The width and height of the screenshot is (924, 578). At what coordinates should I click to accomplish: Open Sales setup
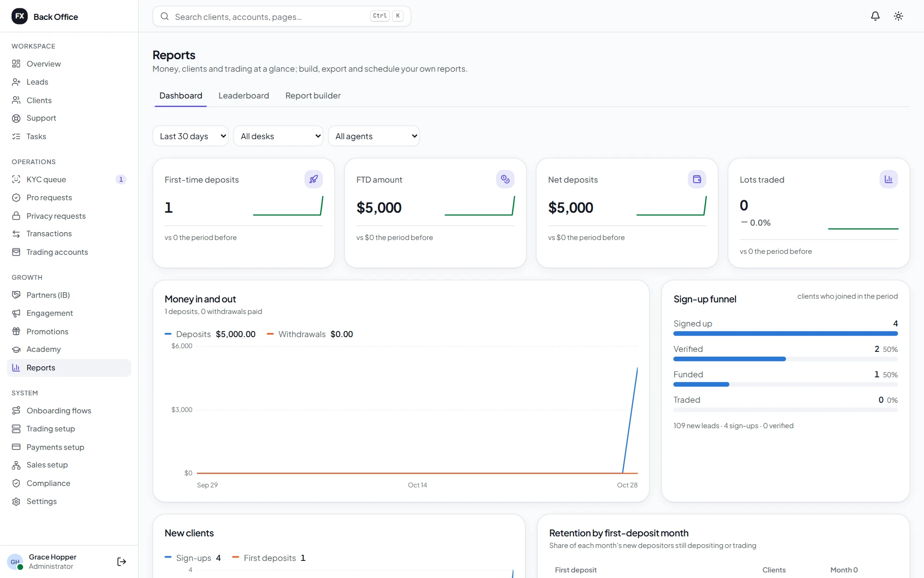pyautogui.click(x=69, y=465)
